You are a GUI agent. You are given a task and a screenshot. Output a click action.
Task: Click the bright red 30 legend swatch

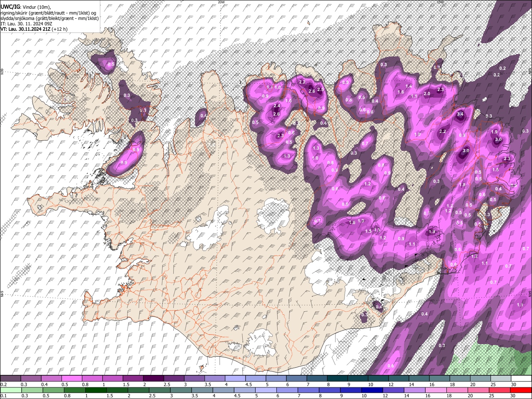point(521,390)
